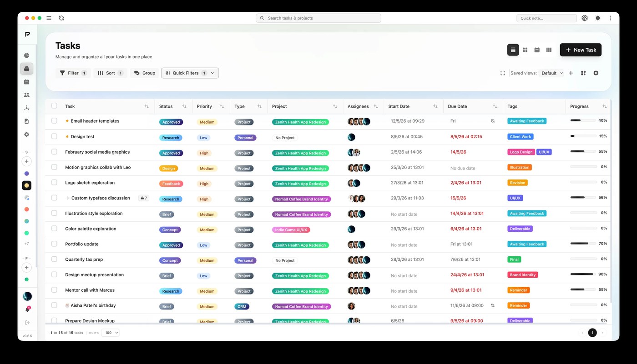Click the hamburger menu icon in title bar
The width and height of the screenshot is (637, 364).
pyautogui.click(x=49, y=18)
